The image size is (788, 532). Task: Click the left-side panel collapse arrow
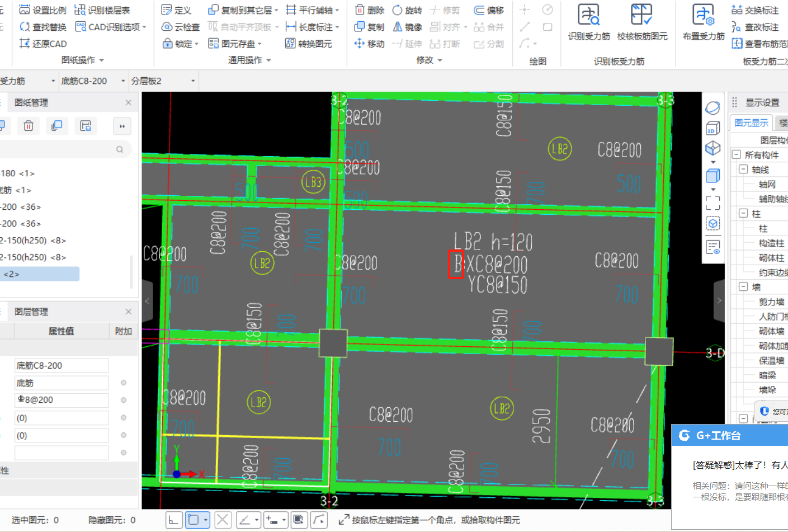click(x=147, y=301)
